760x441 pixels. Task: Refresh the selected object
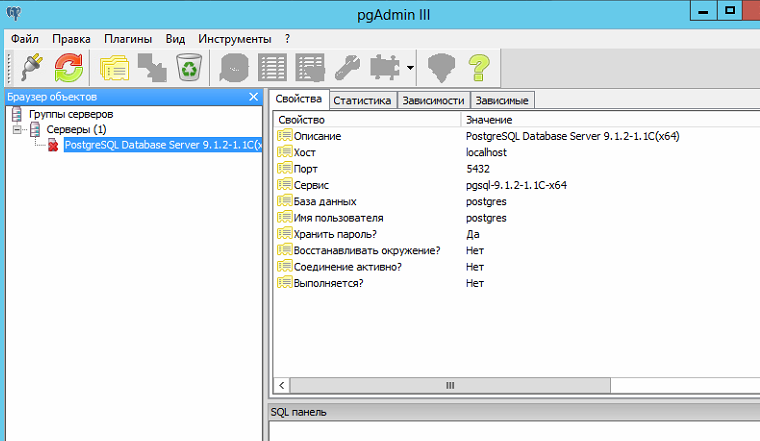point(69,68)
